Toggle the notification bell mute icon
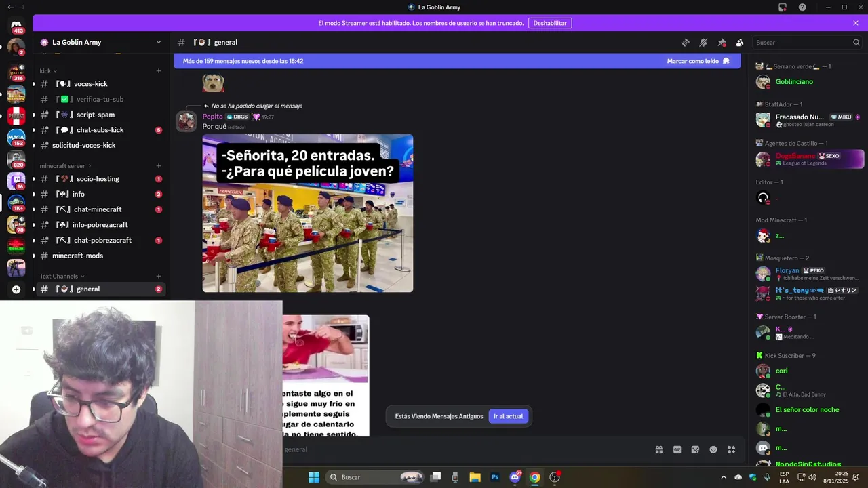 [x=703, y=42]
